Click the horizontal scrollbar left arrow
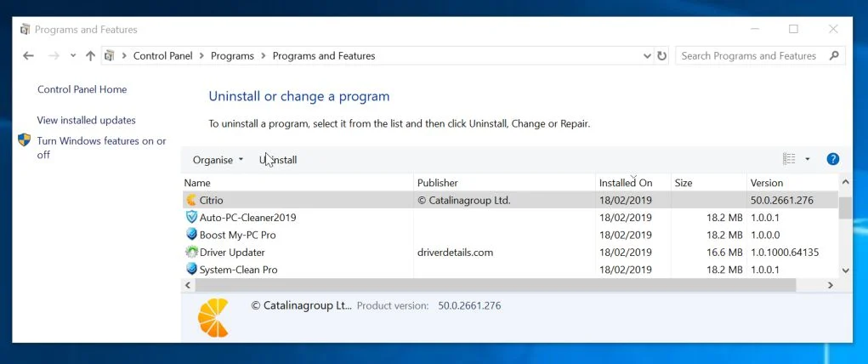The width and height of the screenshot is (868, 364). pos(188,285)
